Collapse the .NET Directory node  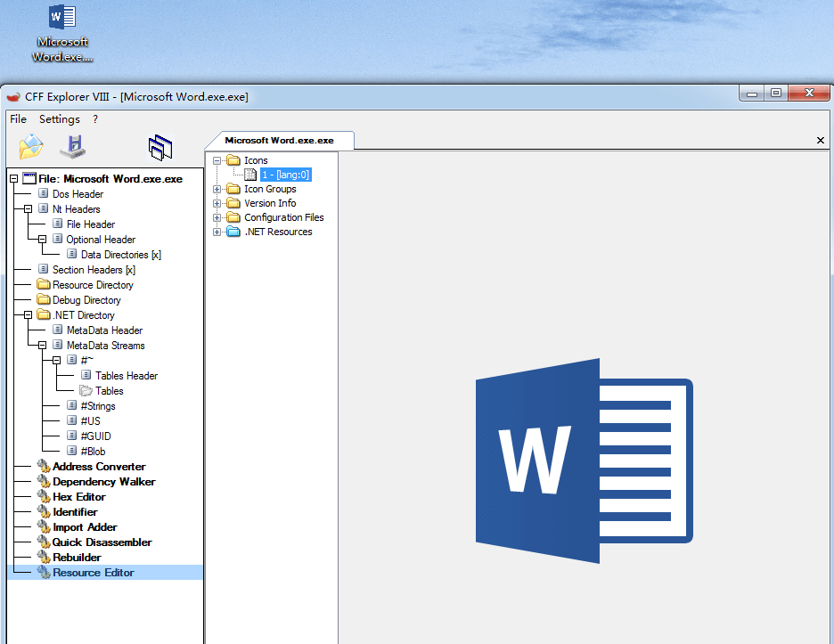pyautogui.click(x=29, y=315)
